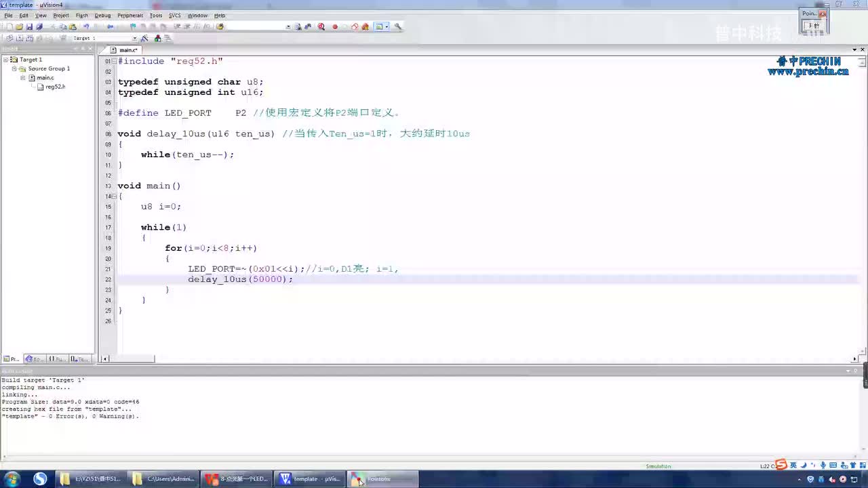Open the Flash menu
Image resolution: width=868 pixels, height=488 pixels.
(82, 15)
